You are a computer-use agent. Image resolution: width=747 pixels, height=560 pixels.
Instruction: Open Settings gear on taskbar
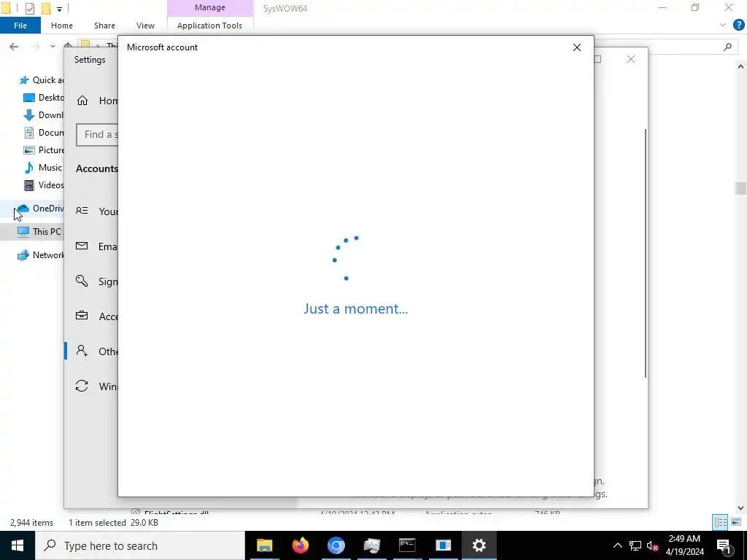click(x=479, y=545)
